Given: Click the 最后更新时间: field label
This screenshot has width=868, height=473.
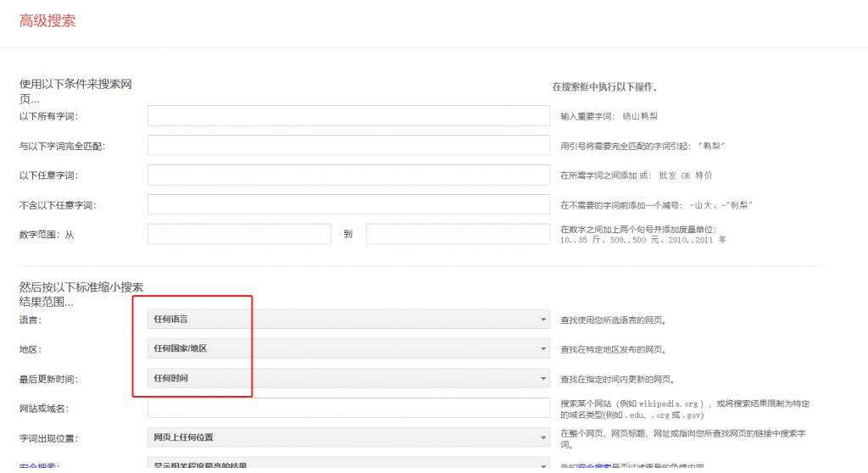Looking at the screenshot, I should click(48, 380).
